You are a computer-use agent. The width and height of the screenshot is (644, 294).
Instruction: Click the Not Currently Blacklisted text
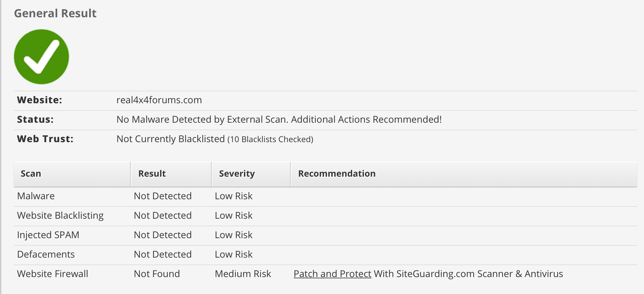coord(171,139)
